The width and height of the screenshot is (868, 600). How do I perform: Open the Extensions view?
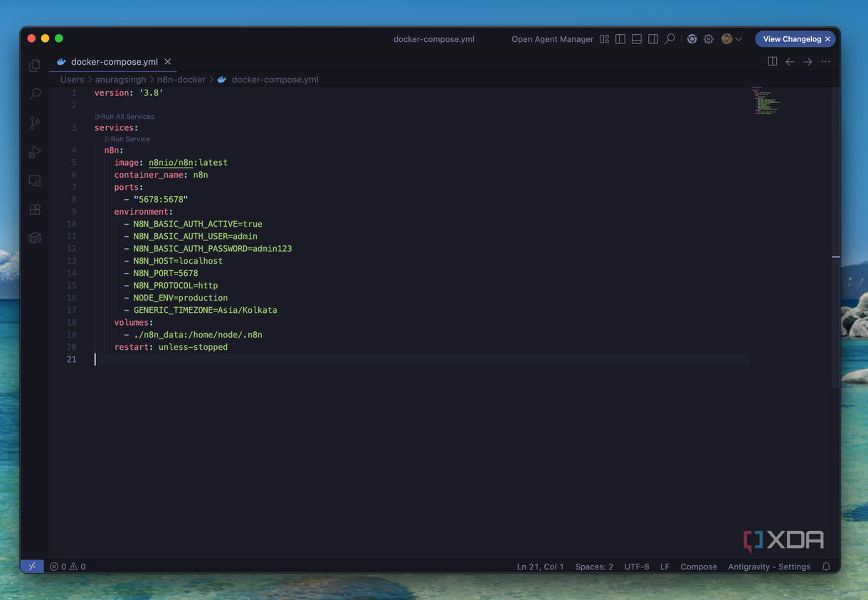tap(35, 209)
